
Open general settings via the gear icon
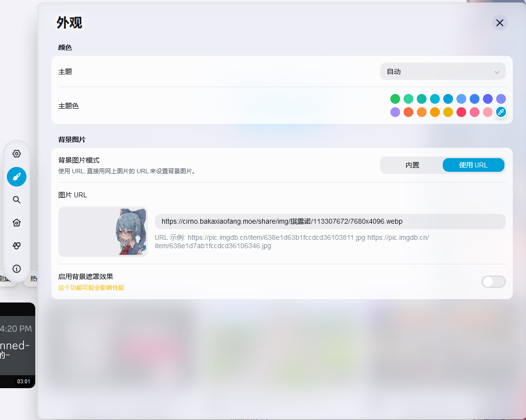[17, 154]
